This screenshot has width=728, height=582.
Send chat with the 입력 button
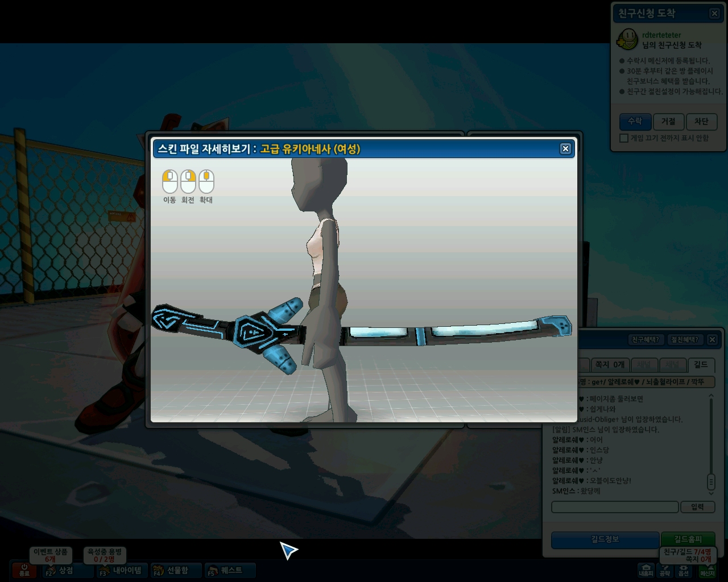[x=697, y=507]
